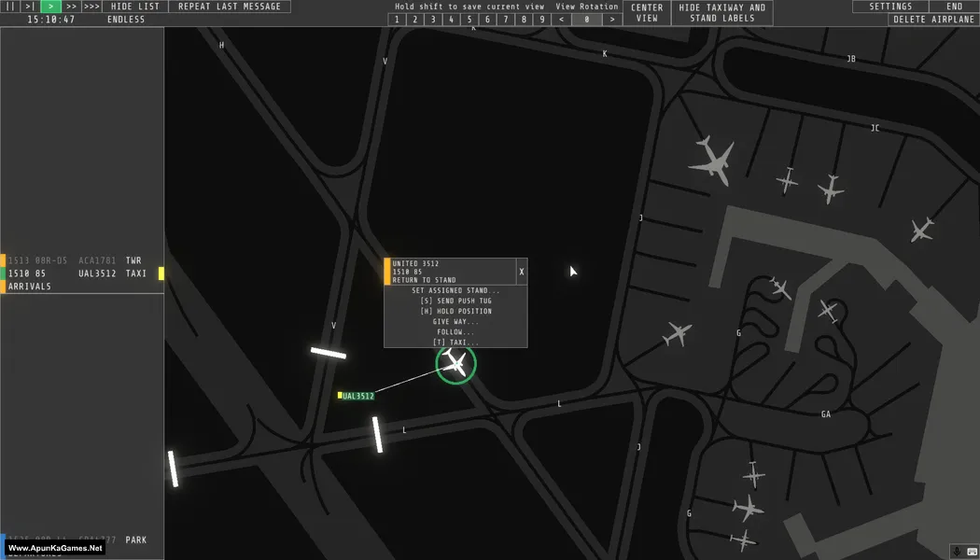Open Set Assigned Stand submenu
Image resolution: width=980 pixels, height=560 pixels.
click(x=455, y=291)
